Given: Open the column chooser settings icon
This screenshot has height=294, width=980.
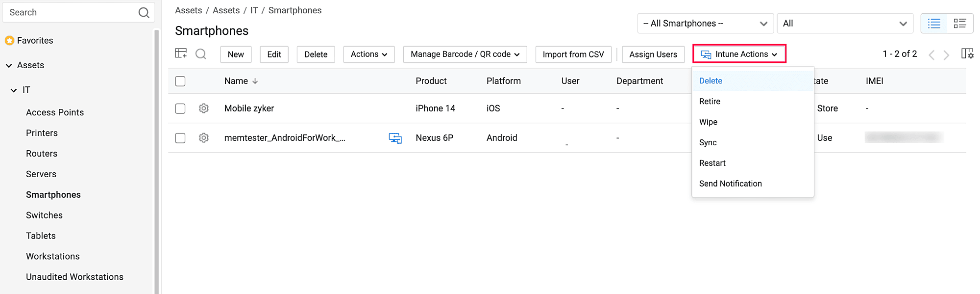Looking at the screenshot, I should (967, 53).
